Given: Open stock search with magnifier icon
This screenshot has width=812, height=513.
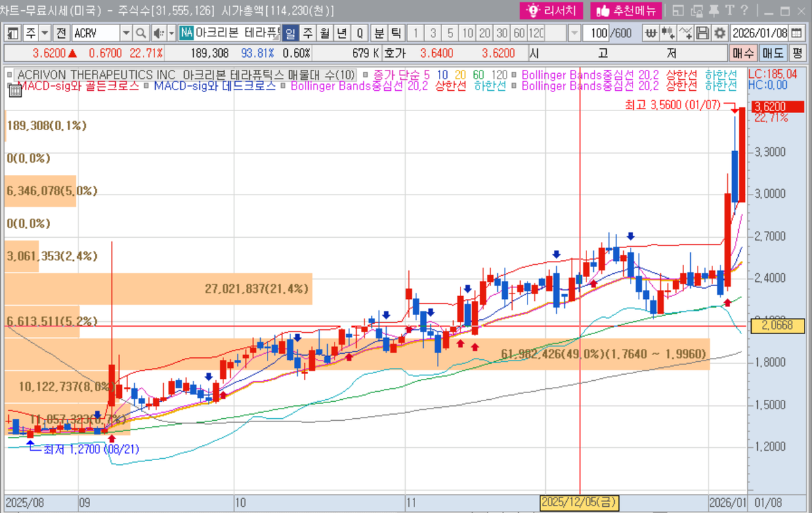Looking at the screenshot, I should 141,34.
